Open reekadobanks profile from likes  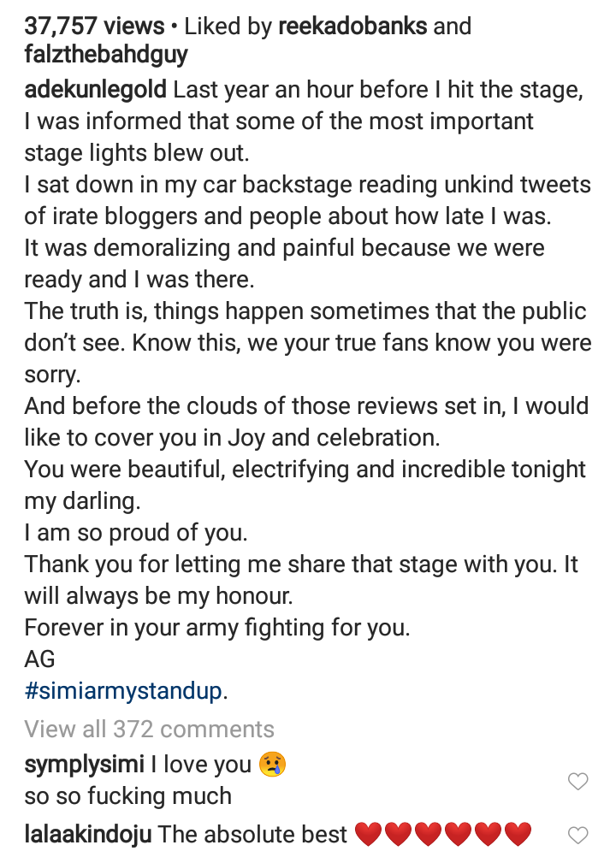click(x=352, y=27)
